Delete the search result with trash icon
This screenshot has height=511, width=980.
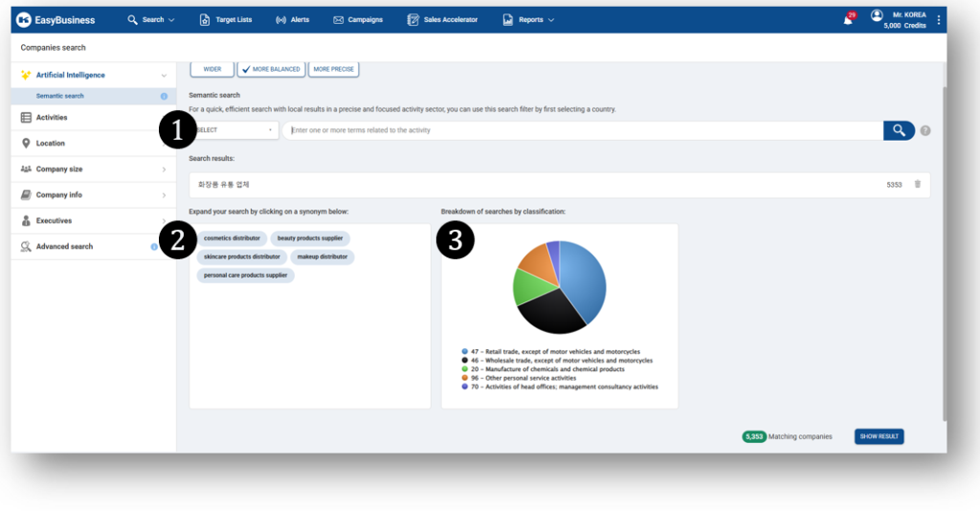click(x=917, y=184)
